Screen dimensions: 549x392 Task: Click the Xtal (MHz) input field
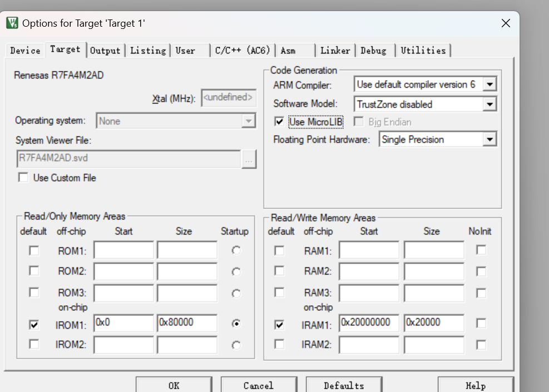click(229, 98)
